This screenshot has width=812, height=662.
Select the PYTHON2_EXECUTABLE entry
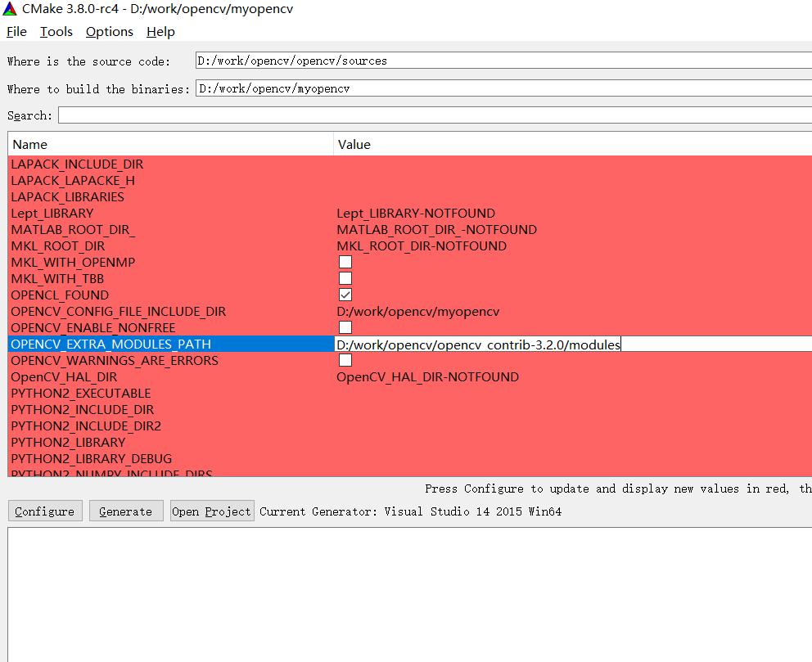(x=81, y=394)
